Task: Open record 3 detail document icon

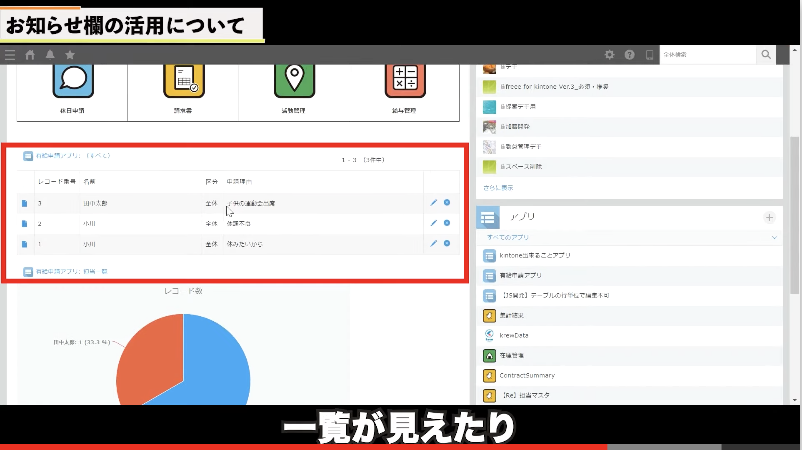Action: point(24,204)
